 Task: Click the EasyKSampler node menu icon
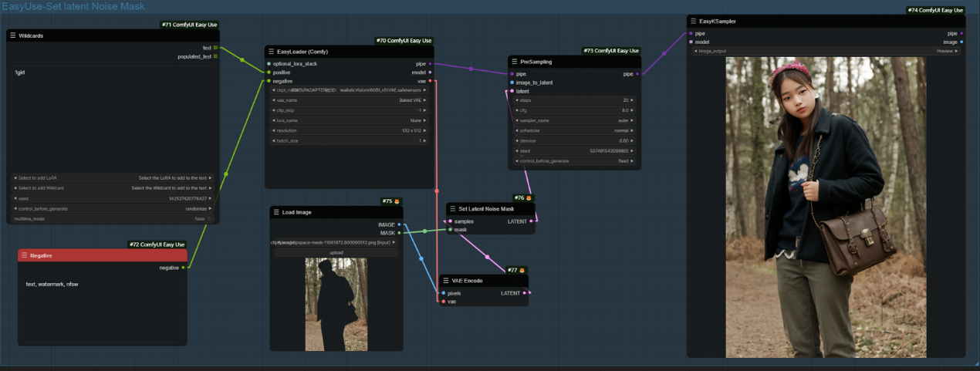pyautogui.click(x=693, y=22)
